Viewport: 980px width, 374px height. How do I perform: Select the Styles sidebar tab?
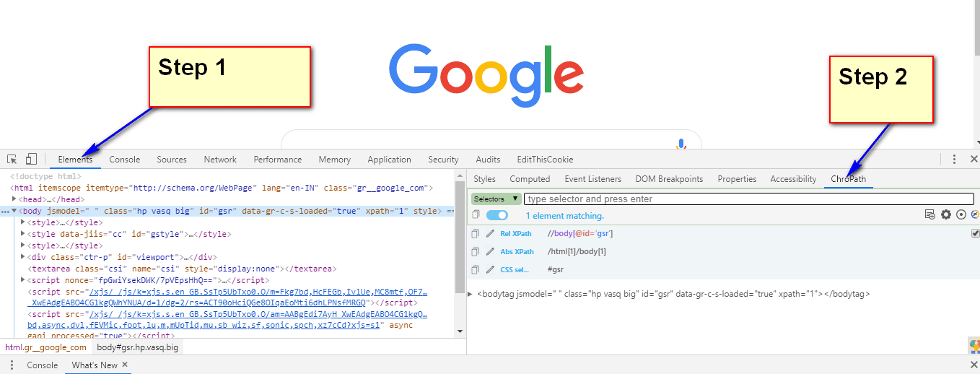click(485, 179)
